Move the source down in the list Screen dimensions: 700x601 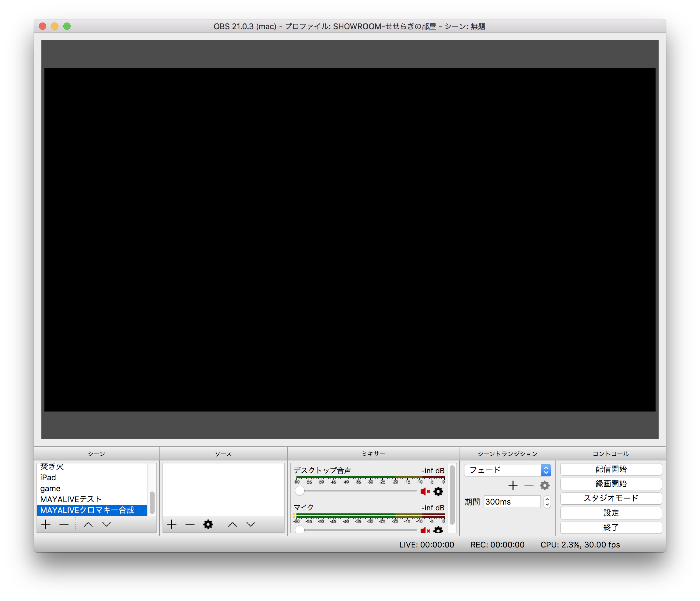click(251, 524)
